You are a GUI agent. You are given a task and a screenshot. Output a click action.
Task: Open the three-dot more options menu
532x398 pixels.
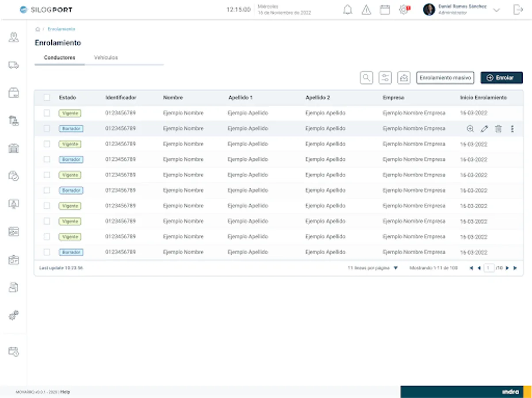[x=513, y=129]
